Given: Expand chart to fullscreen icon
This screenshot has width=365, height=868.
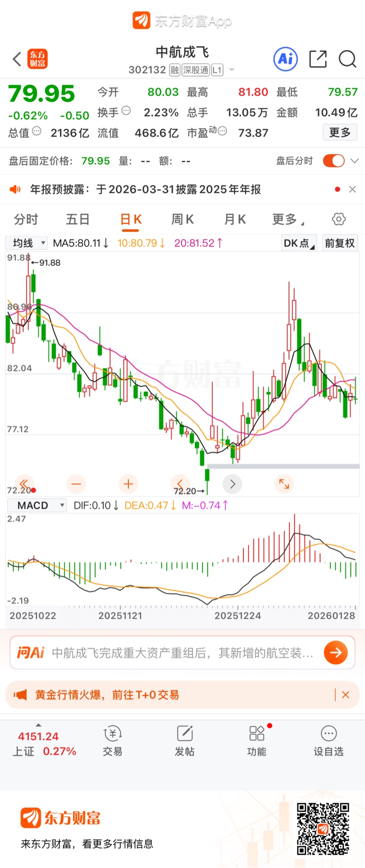Looking at the screenshot, I should 284,484.
